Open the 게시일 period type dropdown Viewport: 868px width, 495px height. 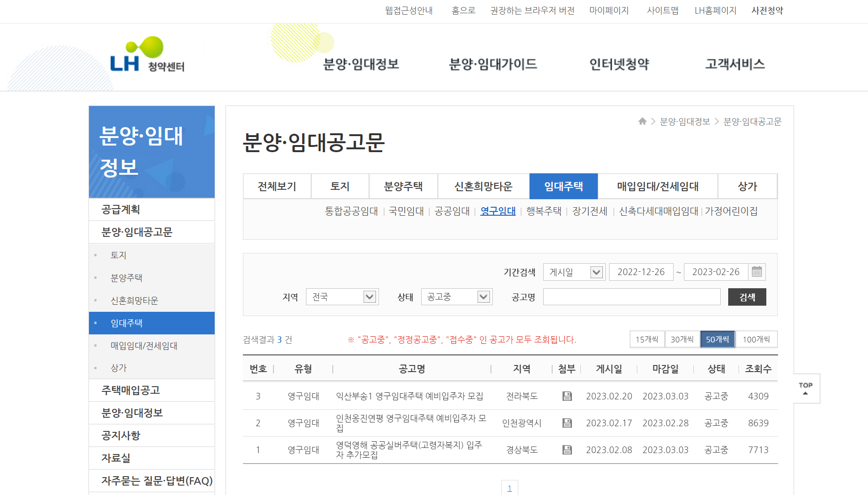(x=574, y=272)
